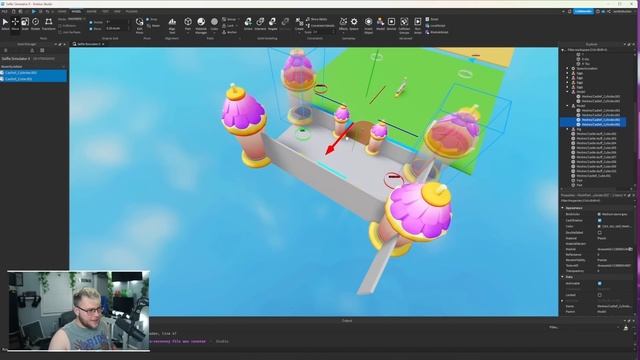Image resolution: width=640 pixels, height=360 pixels.
Task: Insert a new ModuleScript
Action: coord(437,32)
